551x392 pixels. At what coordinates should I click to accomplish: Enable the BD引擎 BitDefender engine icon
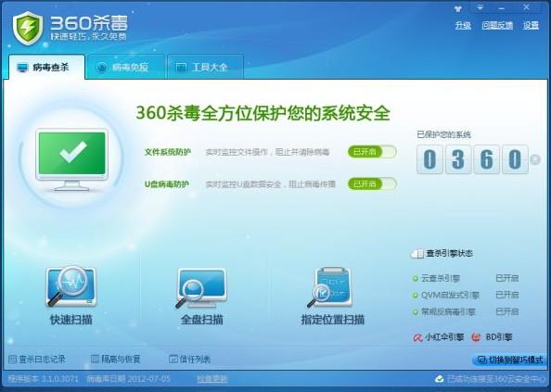click(476, 337)
